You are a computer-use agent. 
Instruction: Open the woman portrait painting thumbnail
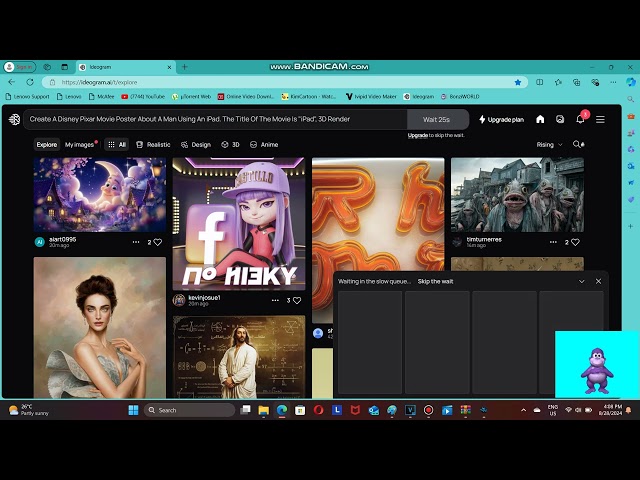[x=100, y=327]
